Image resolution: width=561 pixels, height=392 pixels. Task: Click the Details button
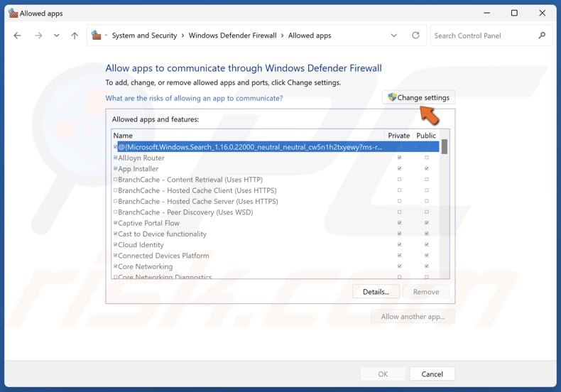click(x=376, y=292)
